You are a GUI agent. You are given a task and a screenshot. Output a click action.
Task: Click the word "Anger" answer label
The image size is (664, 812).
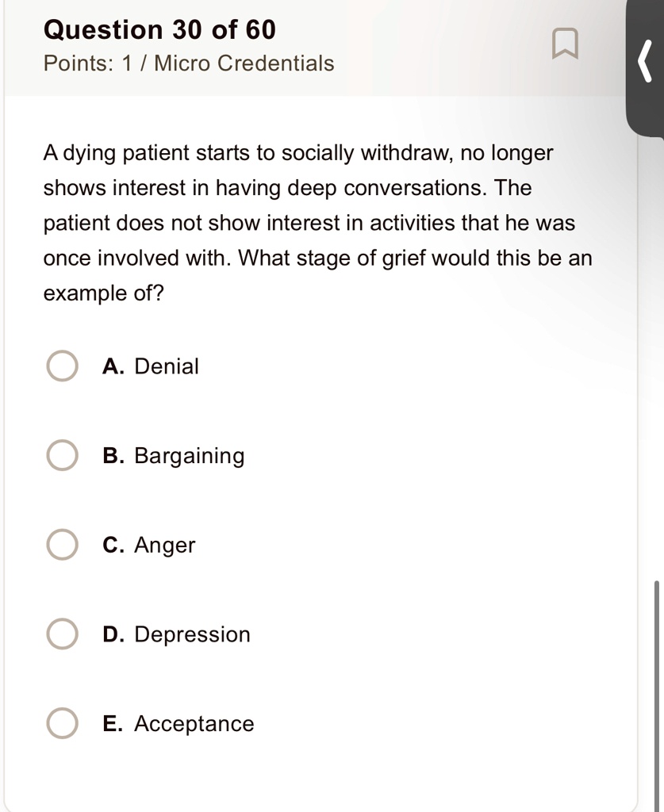click(x=165, y=546)
